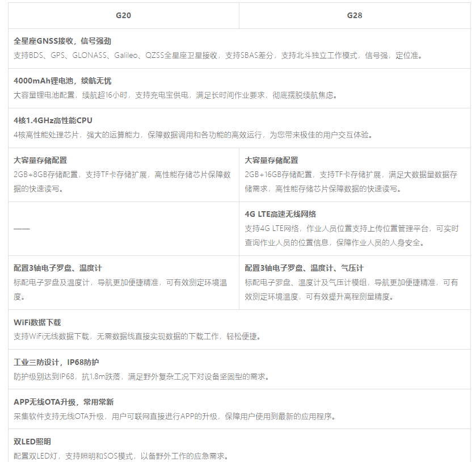Click G20 heading 配置3轴电子罗盘、温度计

pyautogui.click(x=58, y=268)
